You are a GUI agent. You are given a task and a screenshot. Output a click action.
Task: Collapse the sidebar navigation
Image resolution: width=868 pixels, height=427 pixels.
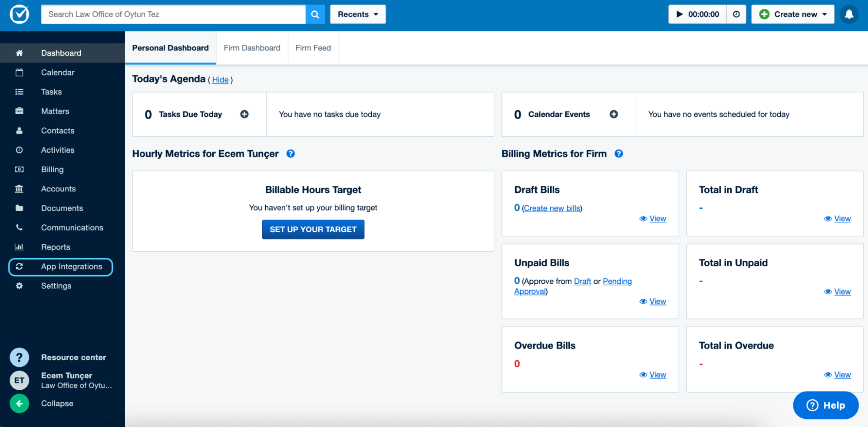[57, 404]
